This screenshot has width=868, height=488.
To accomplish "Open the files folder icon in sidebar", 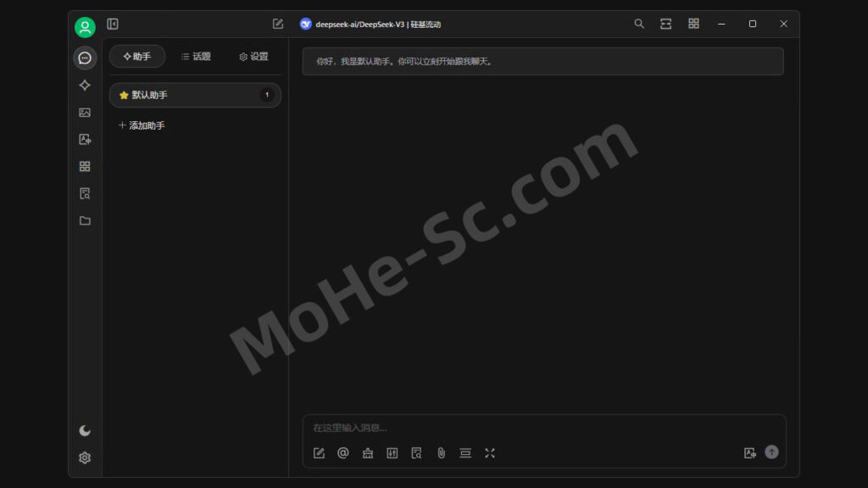I will tap(85, 221).
